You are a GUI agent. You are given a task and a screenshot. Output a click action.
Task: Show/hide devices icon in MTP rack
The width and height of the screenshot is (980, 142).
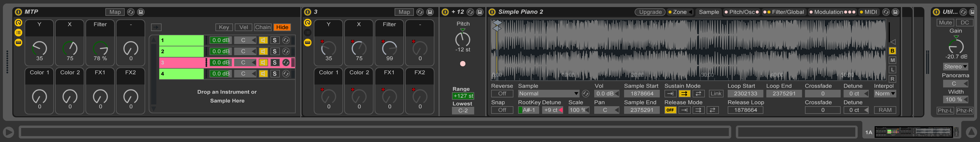click(18, 43)
